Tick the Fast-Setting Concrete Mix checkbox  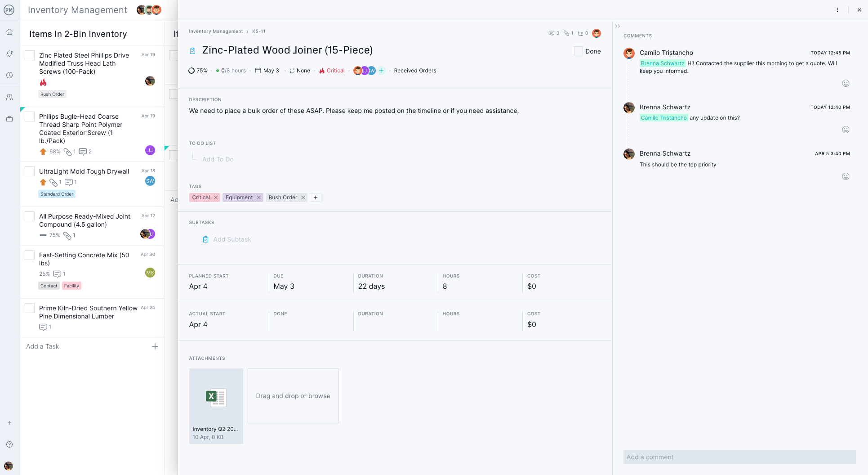coord(30,255)
